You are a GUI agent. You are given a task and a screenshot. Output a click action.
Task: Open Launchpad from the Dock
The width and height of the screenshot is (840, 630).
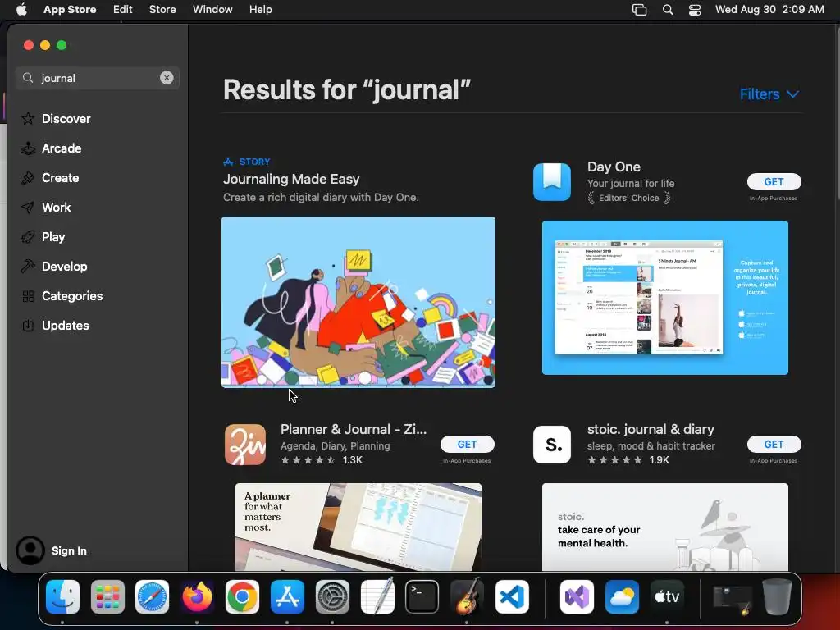pyautogui.click(x=107, y=596)
